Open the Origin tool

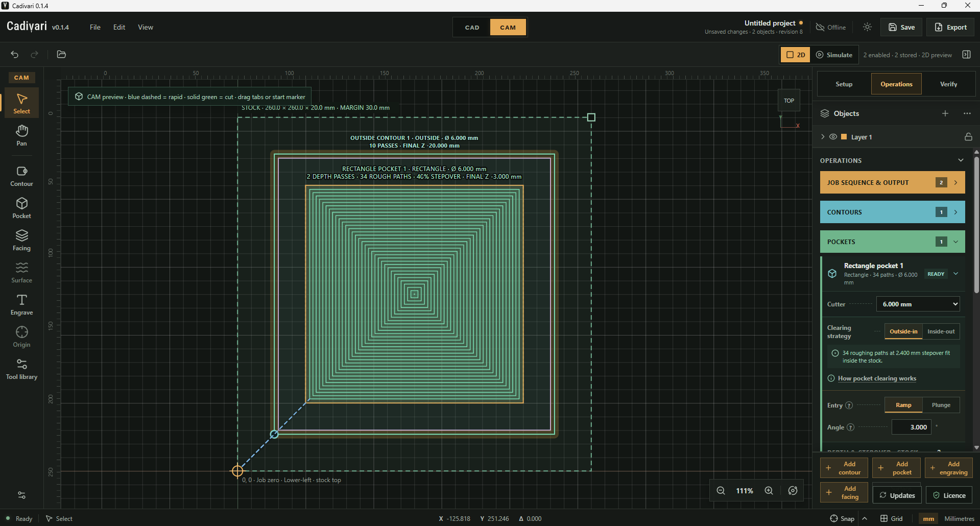[x=21, y=337]
